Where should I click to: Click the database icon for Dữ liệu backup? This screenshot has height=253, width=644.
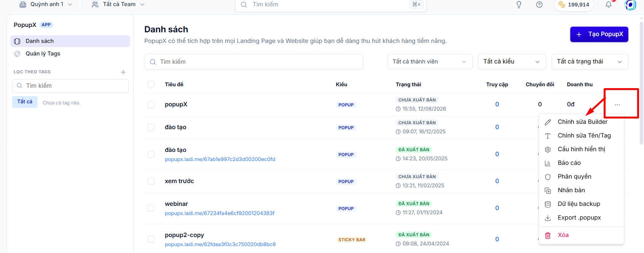click(548, 204)
